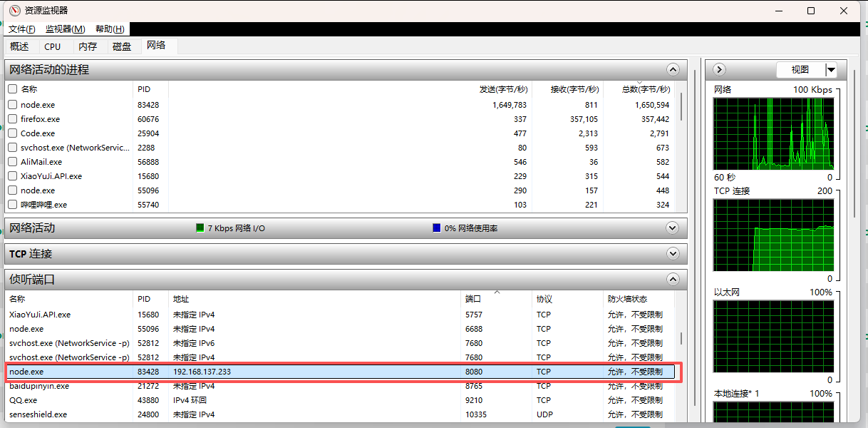This screenshot has width=868, height=428.
Task: Select the senseshield.exe UDP 10335 row
Action: click(341, 414)
